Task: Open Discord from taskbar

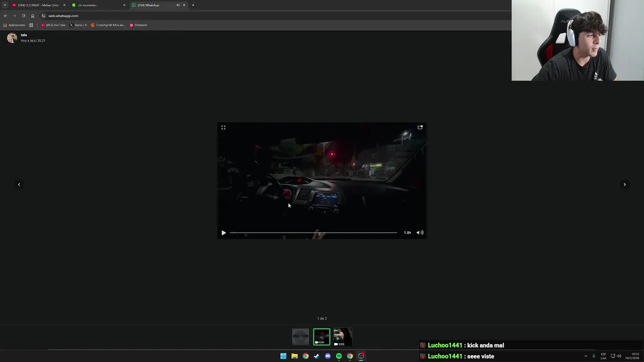Action: click(x=328, y=356)
